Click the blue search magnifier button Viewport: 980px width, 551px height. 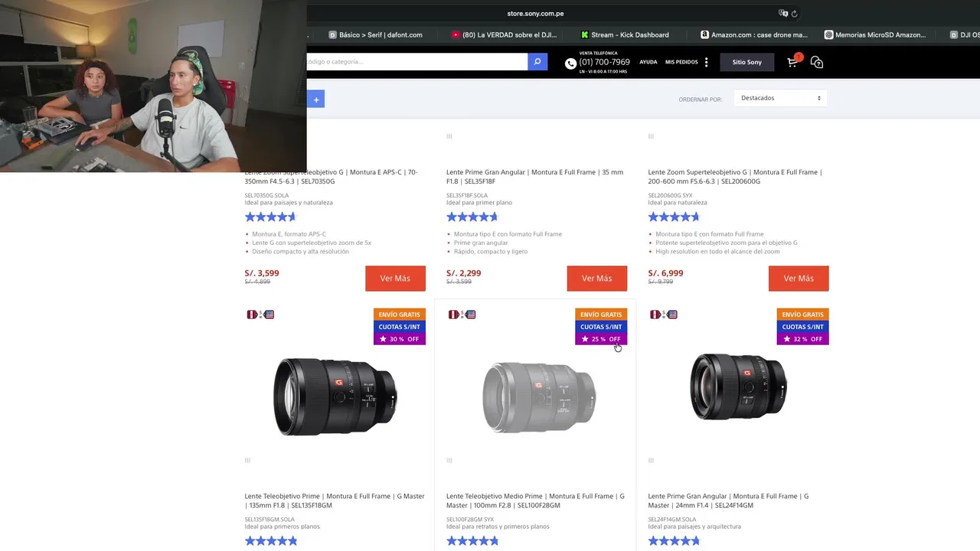537,62
